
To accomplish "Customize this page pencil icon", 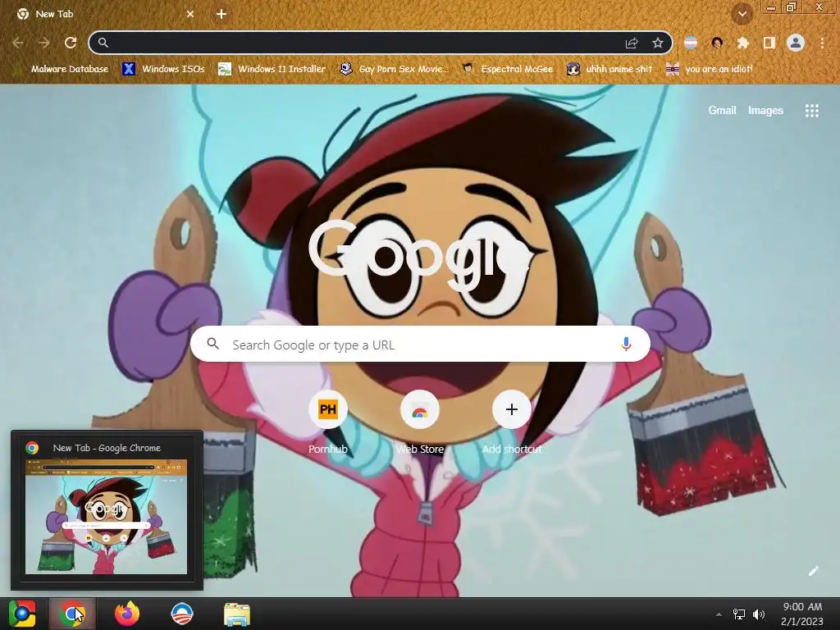I will (x=813, y=571).
